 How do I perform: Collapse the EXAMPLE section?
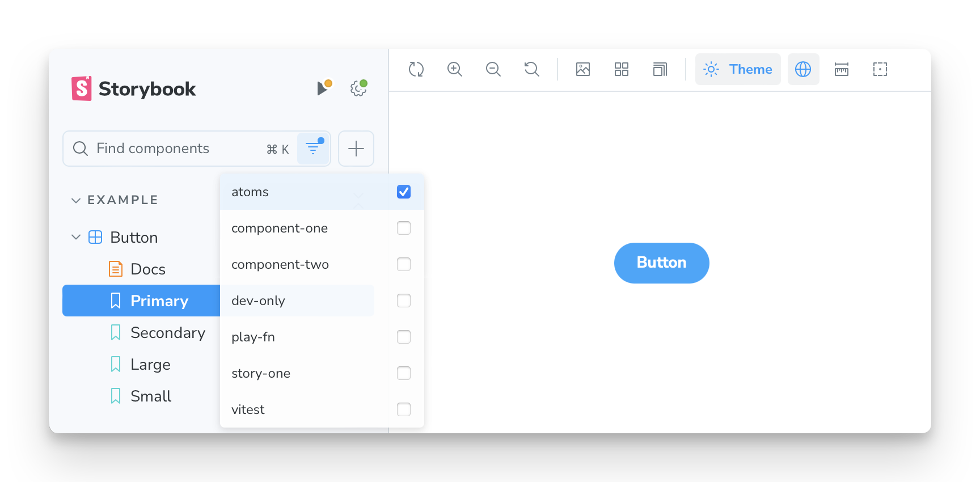point(76,200)
